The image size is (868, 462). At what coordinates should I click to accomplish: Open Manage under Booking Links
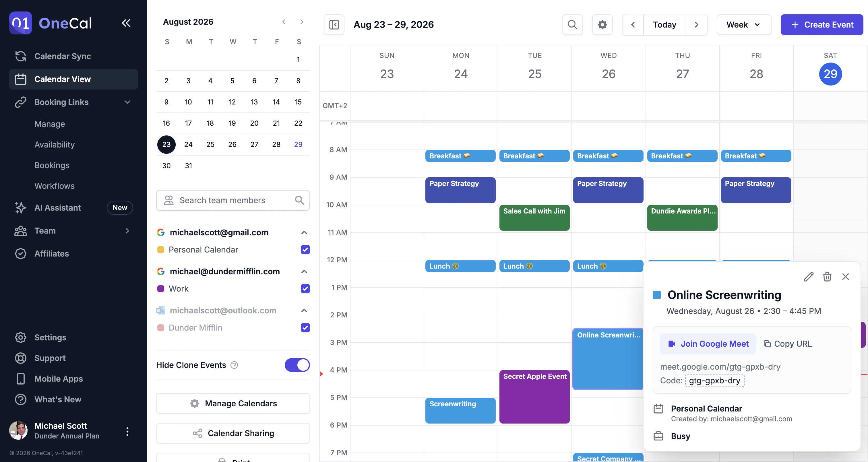tap(50, 124)
